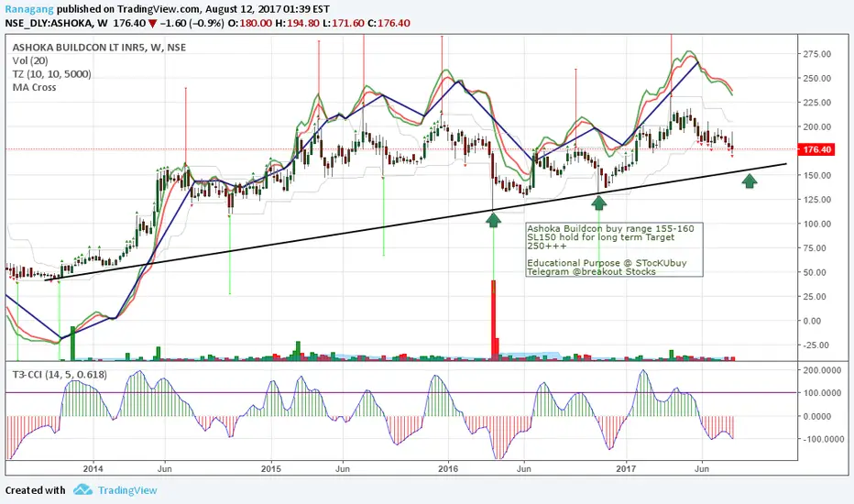The width and height of the screenshot is (854, 504).
Task: Click the symbol text NSE_DLY:ASHOKA, W
Action: [x=56, y=24]
